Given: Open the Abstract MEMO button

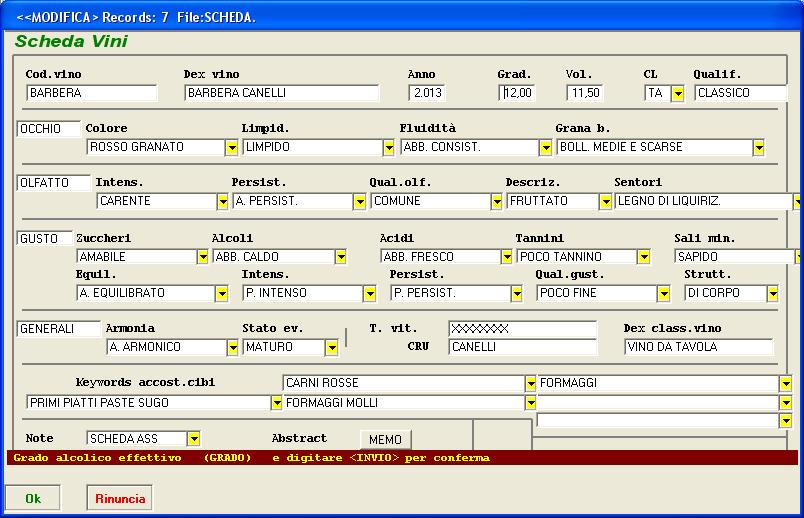Looking at the screenshot, I should click(386, 440).
